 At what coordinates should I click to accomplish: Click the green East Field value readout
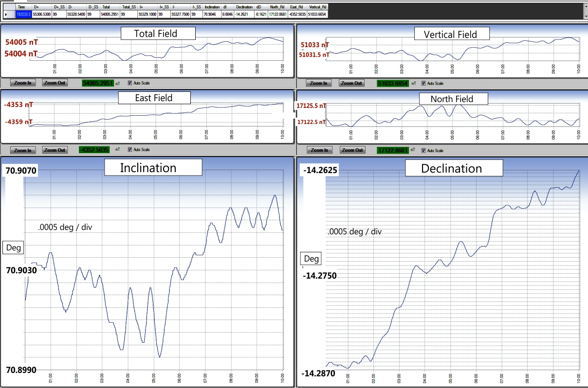[x=95, y=150]
